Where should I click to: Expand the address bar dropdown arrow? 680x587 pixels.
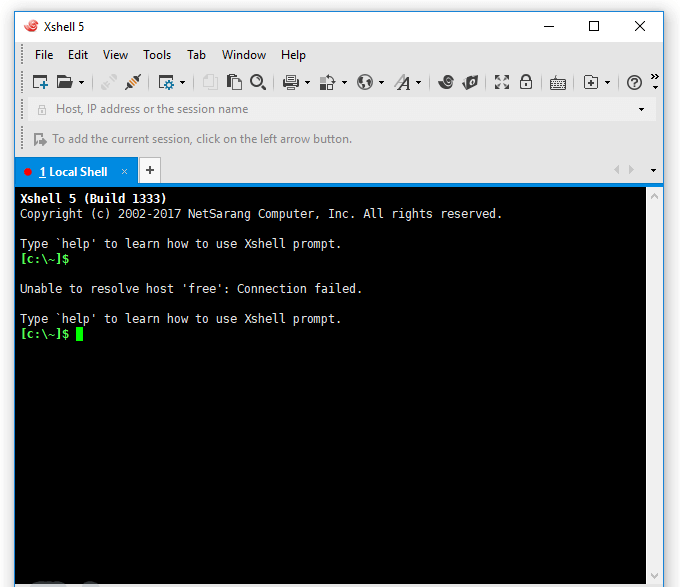(x=641, y=110)
